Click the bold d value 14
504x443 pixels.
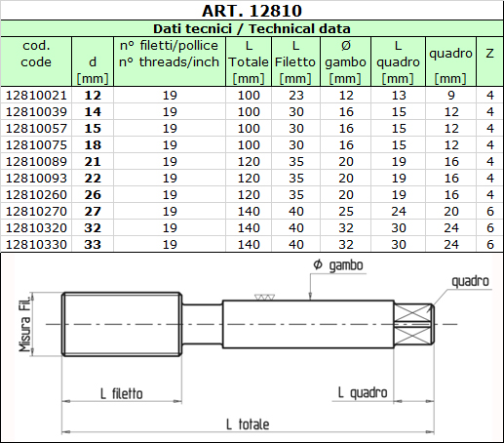click(x=93, y=112)
